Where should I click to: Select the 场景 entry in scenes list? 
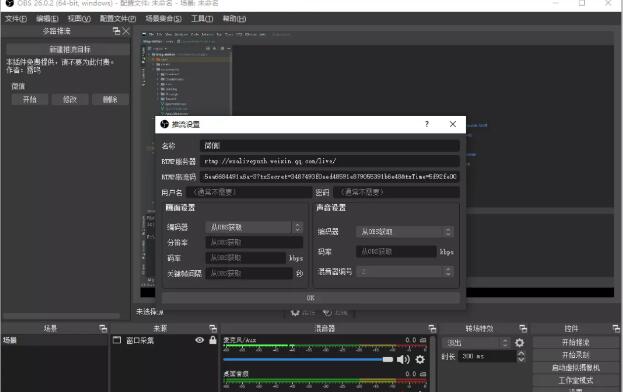click(54, 340)
